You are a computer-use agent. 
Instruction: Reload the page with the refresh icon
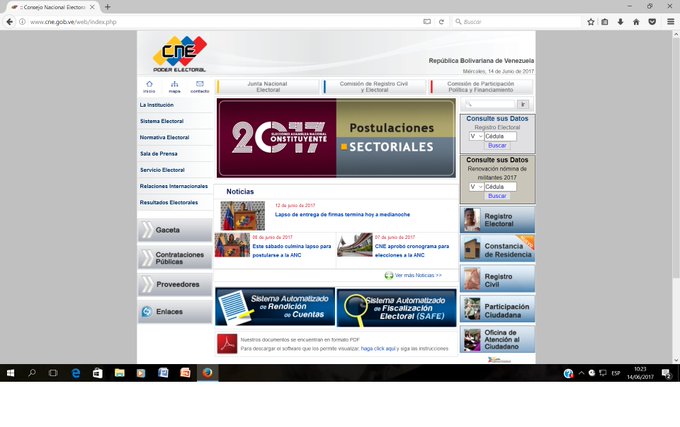point(441,22)
